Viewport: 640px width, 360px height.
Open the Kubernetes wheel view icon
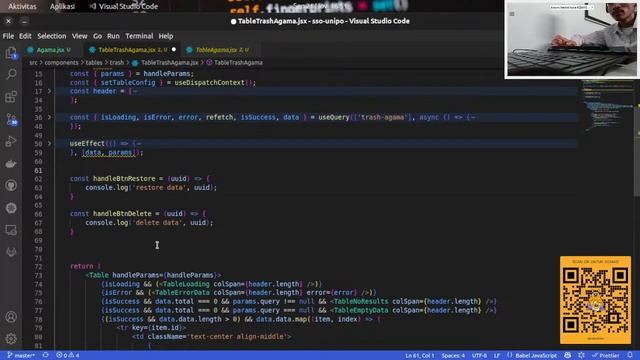[11, 208]
